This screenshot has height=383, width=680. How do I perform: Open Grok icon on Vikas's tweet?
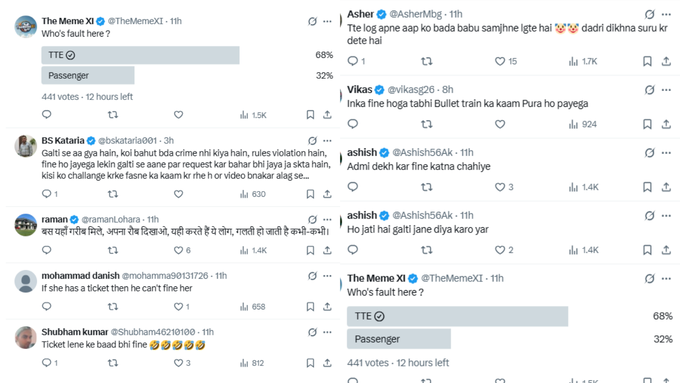[x=649, y=90]
